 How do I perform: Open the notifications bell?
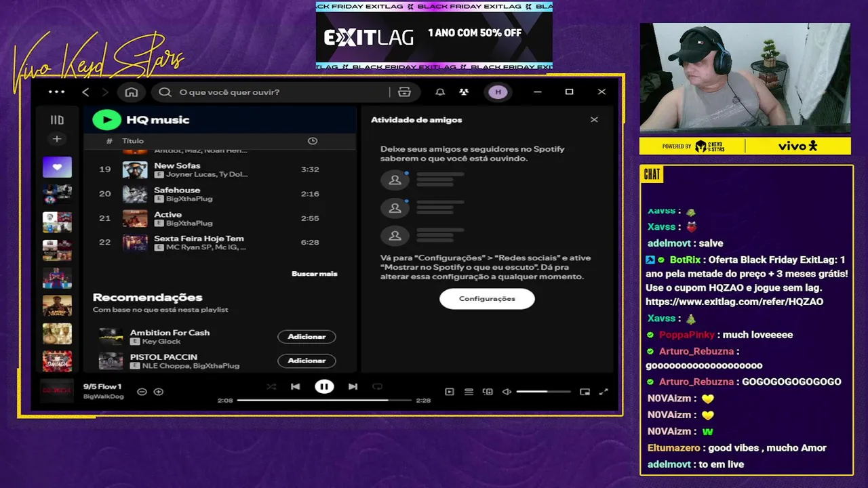[x=440, y=92]
